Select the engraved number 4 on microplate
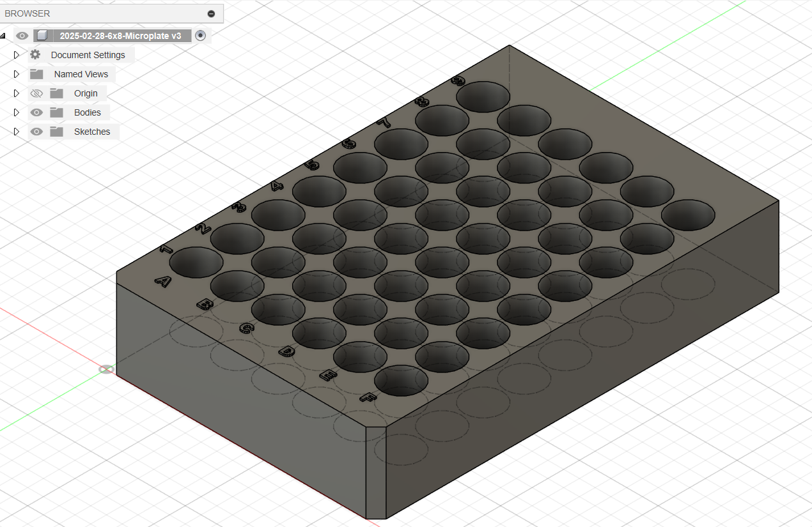812x527 pixels. (x=276, y=187)
